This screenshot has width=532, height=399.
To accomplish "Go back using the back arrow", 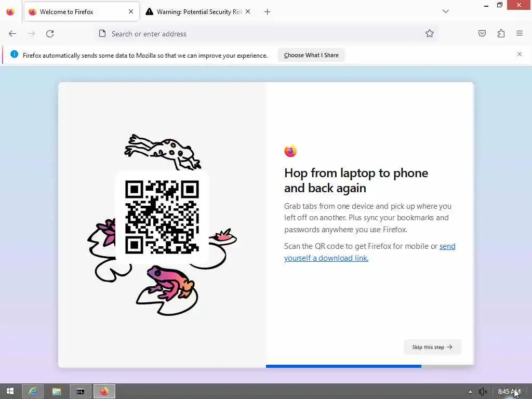I will (x=12, y=34).
